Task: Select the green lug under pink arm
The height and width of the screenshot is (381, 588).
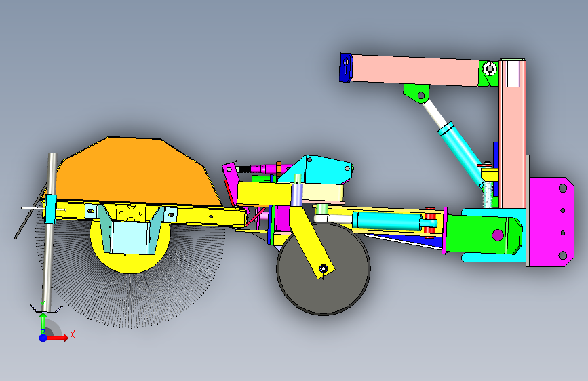Action: point(416,93)
